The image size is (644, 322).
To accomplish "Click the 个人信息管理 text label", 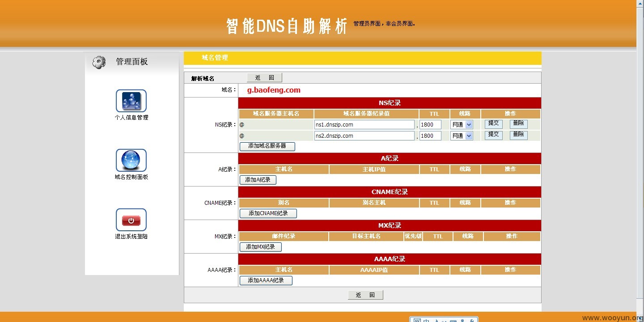I will (x=131, y=118).
